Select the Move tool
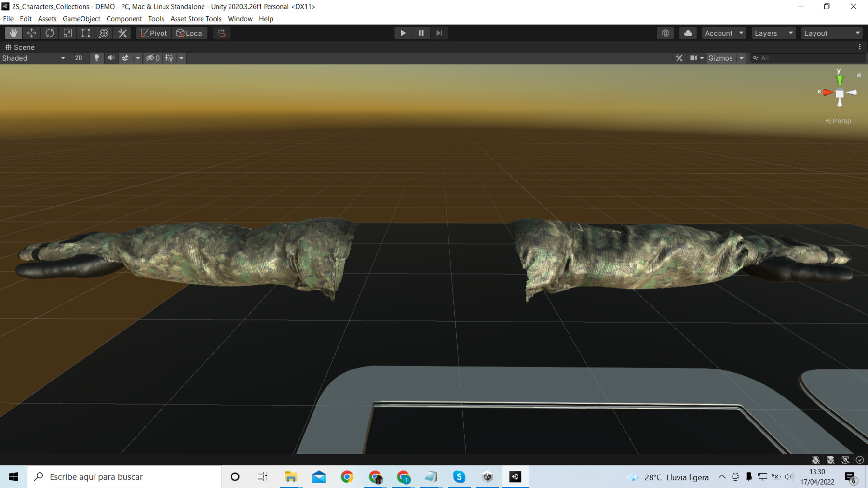 pos(31,33)
